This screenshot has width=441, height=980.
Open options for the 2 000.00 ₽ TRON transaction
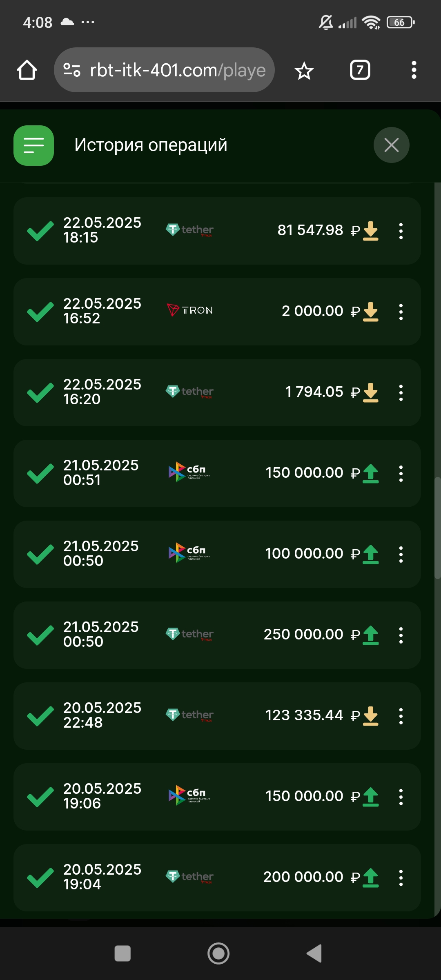pyautogui.click(x=401, y=312)
